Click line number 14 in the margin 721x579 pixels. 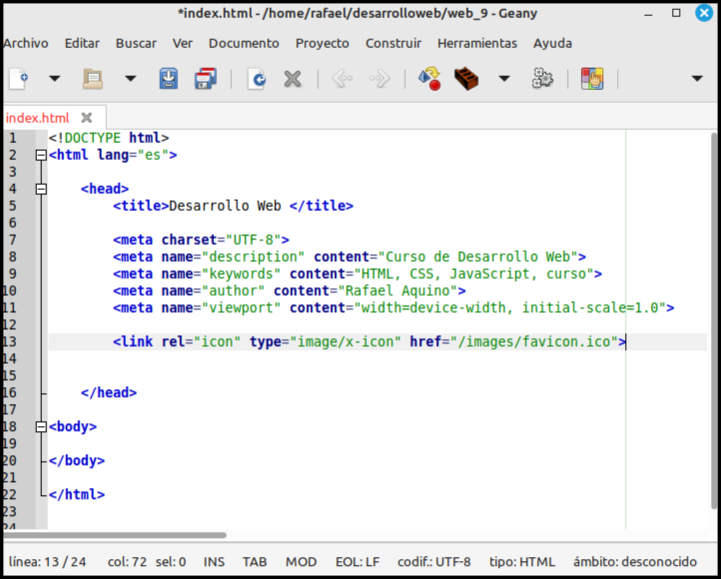[10, 359]
